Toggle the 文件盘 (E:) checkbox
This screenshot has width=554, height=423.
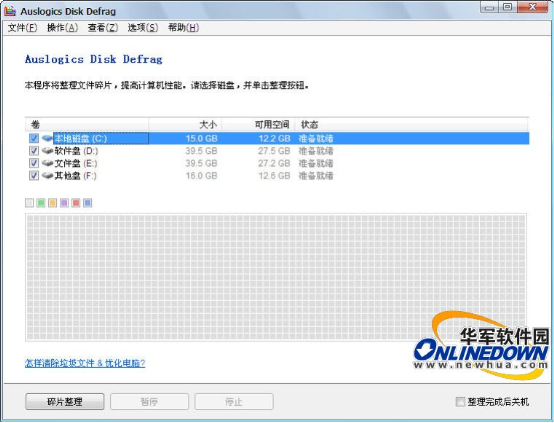click(34, 163)
